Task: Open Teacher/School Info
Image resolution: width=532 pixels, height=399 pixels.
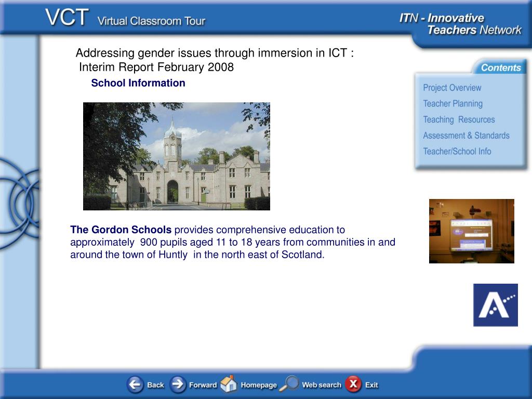Action: point(457,151)
